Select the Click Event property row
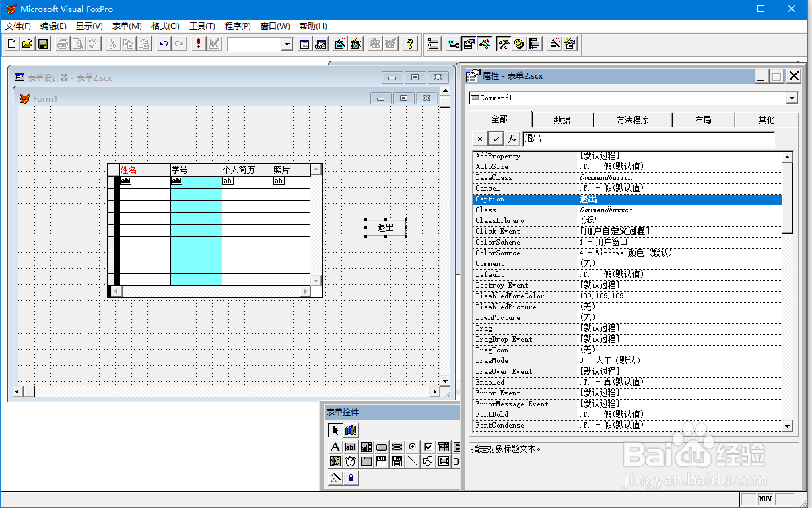Viewport: 812px width, 508px height. point(628,231)
